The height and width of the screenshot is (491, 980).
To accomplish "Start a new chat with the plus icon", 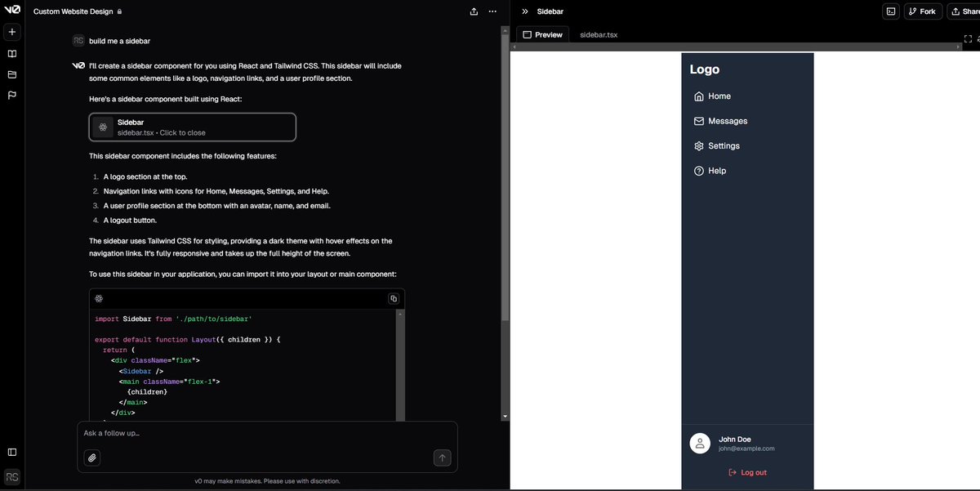I will [11, 31].
